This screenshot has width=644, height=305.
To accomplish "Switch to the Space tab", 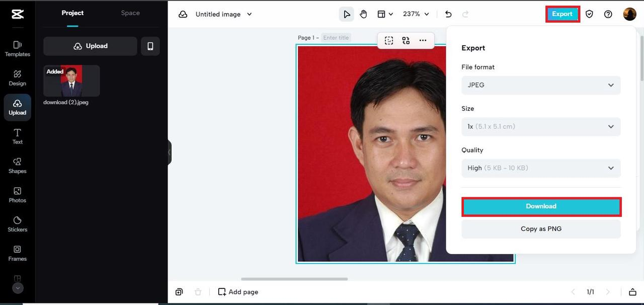I will click(130, 13).
